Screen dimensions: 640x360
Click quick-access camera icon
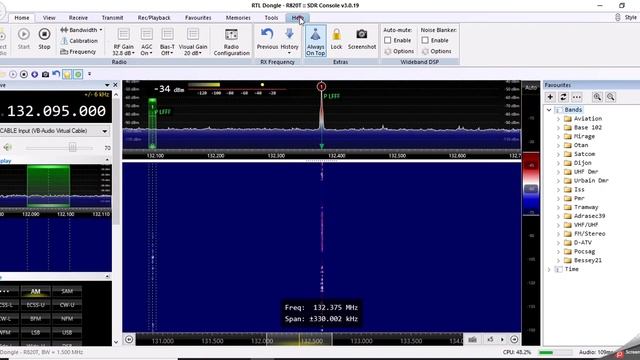click(45, 74)
